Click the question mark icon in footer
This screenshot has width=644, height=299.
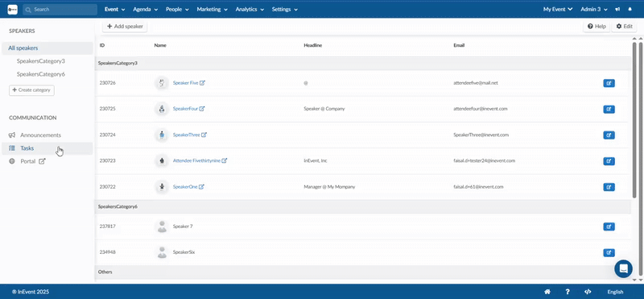tap(568, 292)
